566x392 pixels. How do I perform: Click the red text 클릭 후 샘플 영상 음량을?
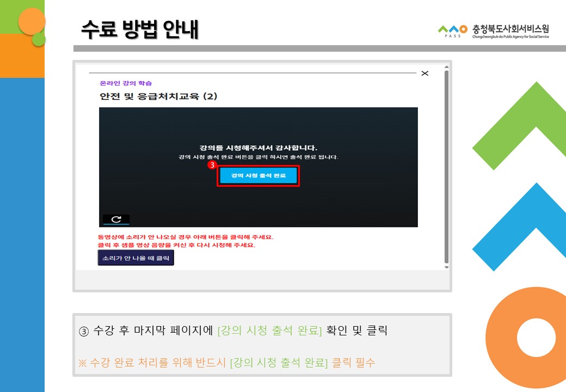click(x=176, y=245)
